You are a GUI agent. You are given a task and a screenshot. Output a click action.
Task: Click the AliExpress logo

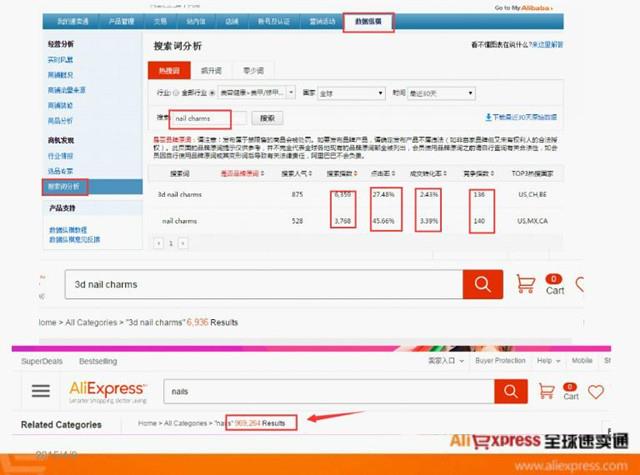(x=108, y=392)
